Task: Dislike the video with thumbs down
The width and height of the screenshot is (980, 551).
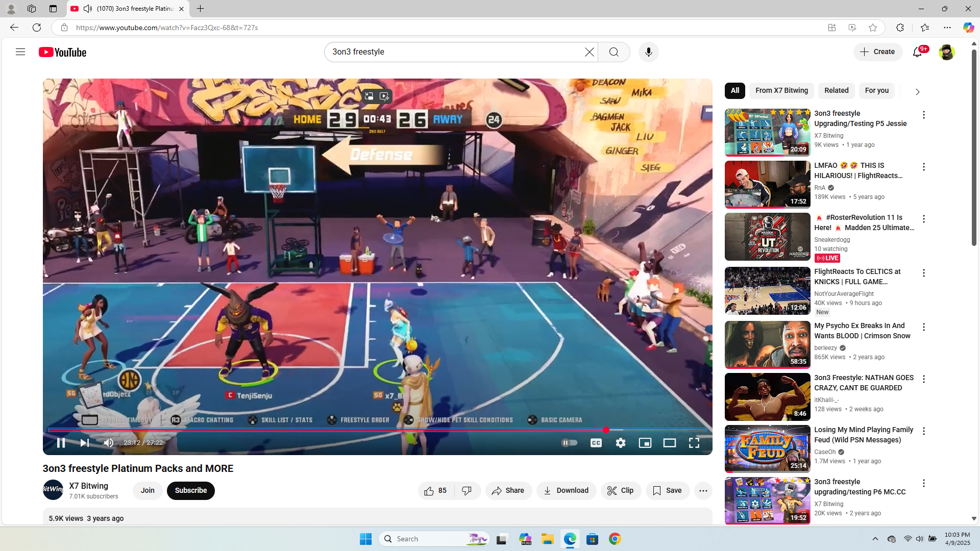Action: [x=467, y=491]
